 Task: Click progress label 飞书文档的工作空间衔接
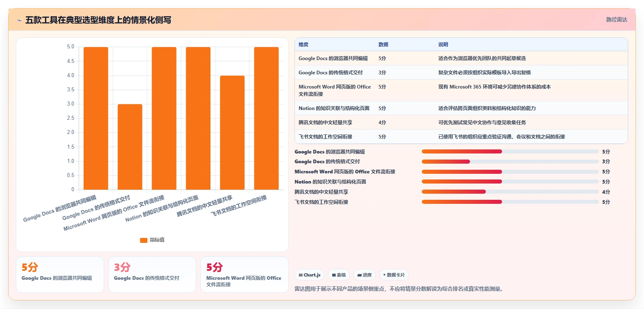tap(321, 202)
